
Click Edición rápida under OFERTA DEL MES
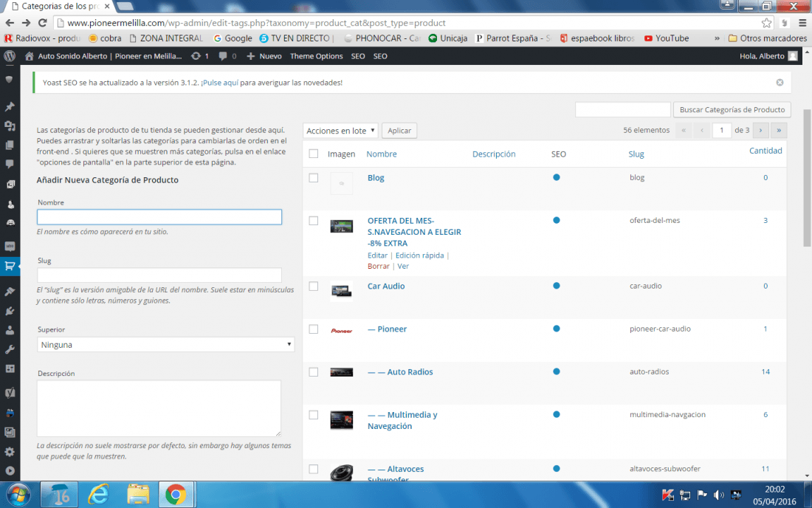tap(419, 255)
